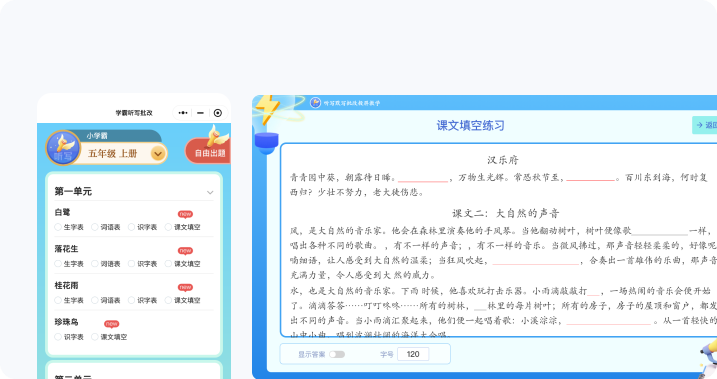Select 生字表 radio under 落花生

pos(58,263)
